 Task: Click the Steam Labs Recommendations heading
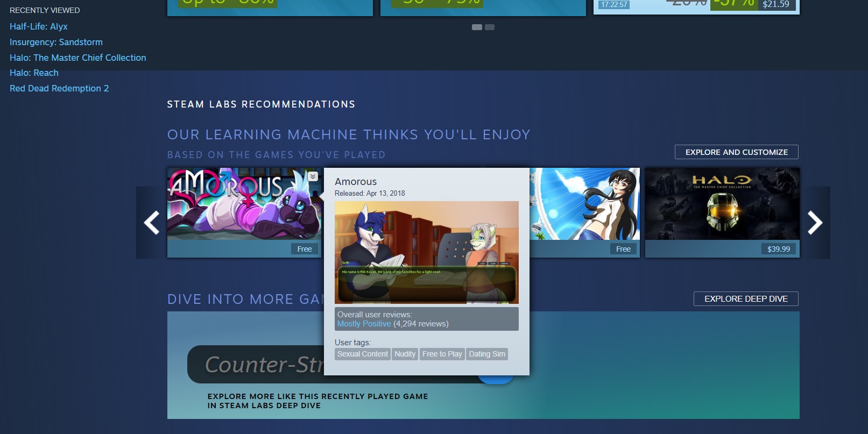point(261,104)
